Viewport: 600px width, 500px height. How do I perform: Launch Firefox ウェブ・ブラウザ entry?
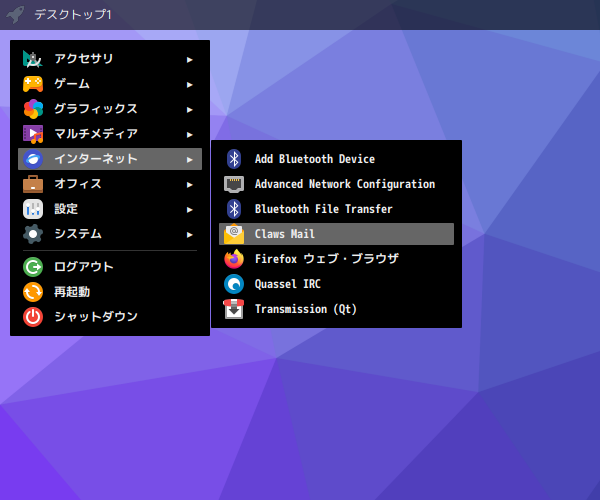click(x=336, y=259)
